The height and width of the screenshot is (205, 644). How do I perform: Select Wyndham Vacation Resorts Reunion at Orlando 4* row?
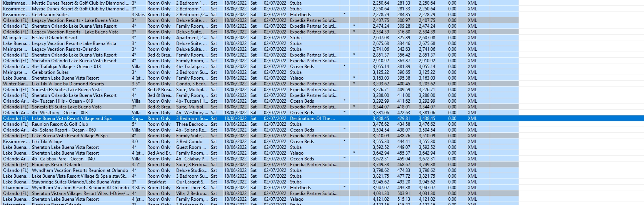pyautogui.click(x=80, y=170)
